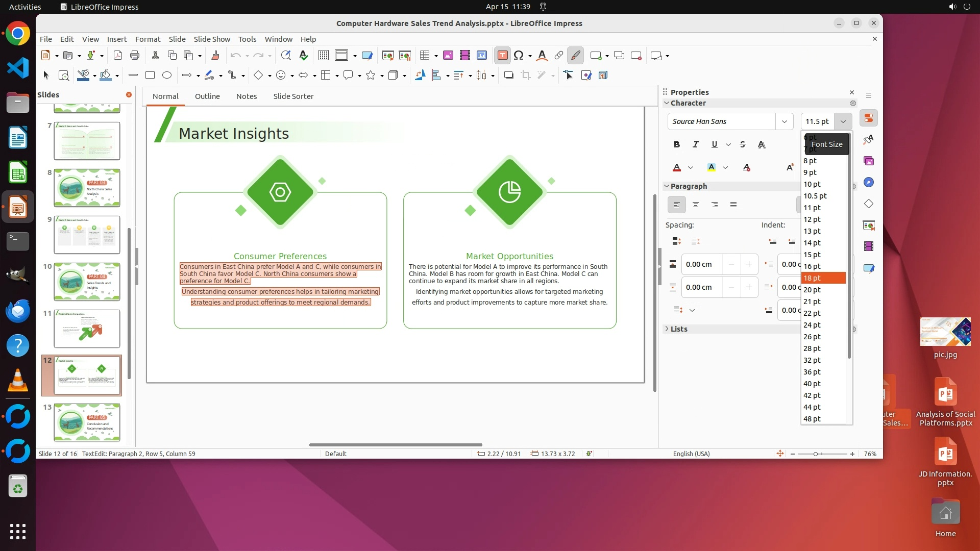The height and width of the screenshot is (551, 980).
Task: Choose 24 pt from font size list
Action: [x=812, y=325]
